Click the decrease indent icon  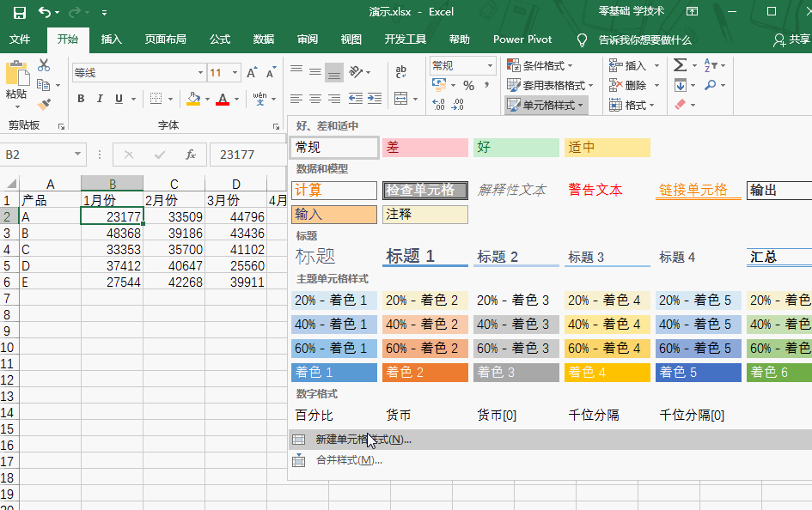(355, 98)
